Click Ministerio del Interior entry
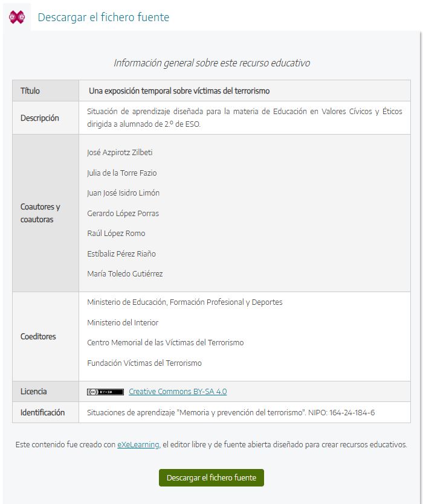Screen dimensions: 423x504 (x=123, y=322)
